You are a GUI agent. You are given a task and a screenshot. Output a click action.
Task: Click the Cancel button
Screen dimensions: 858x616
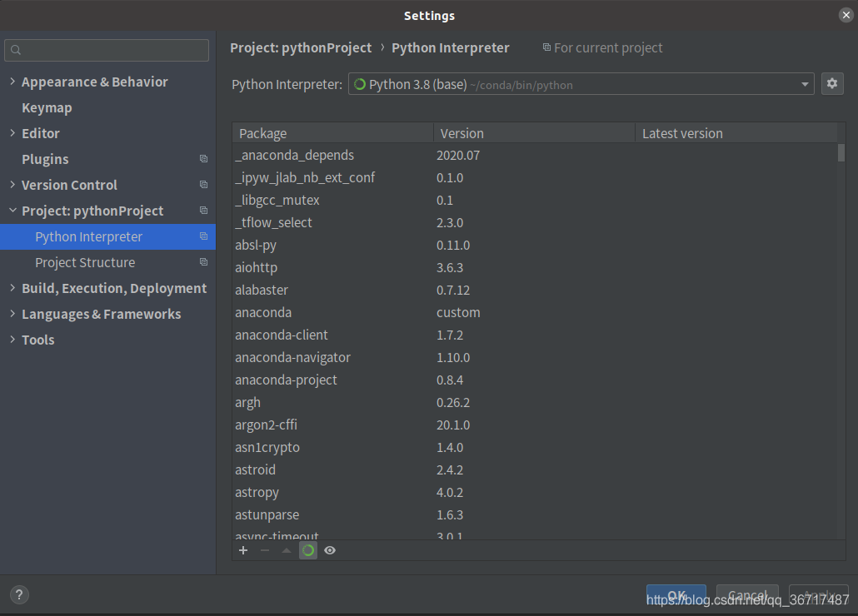click(x=747, y=595)
